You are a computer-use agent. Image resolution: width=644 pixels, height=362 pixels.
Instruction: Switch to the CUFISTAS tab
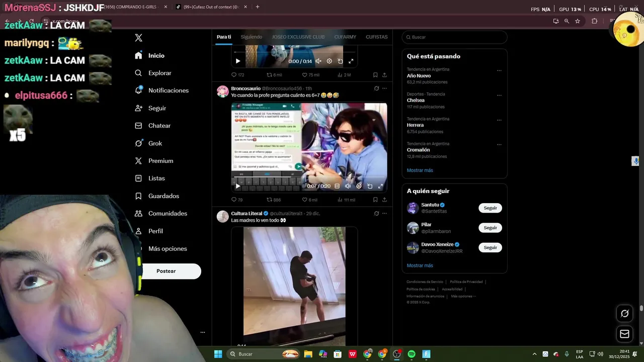point(377,37)
